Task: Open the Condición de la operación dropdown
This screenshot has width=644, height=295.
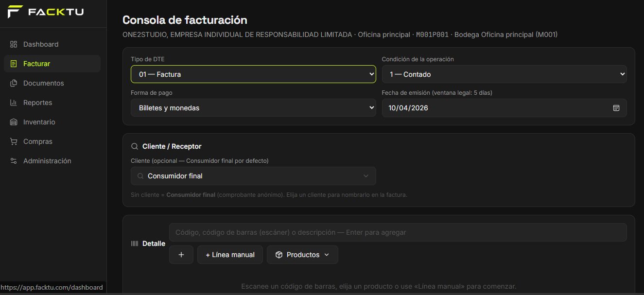Action: [x=504, y=74]
